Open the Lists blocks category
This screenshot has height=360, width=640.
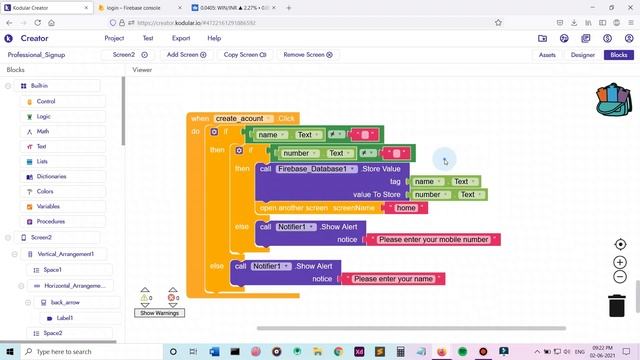[42, 162]
